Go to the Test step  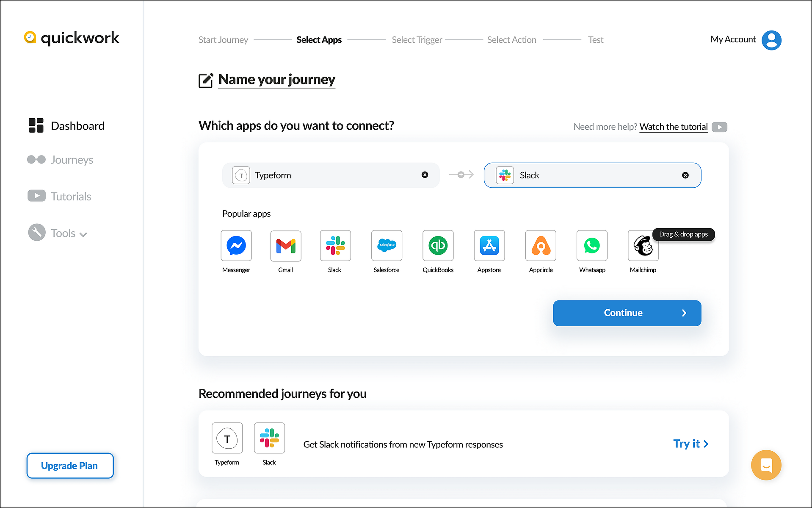pyautogui.click(x=596, y=40)
